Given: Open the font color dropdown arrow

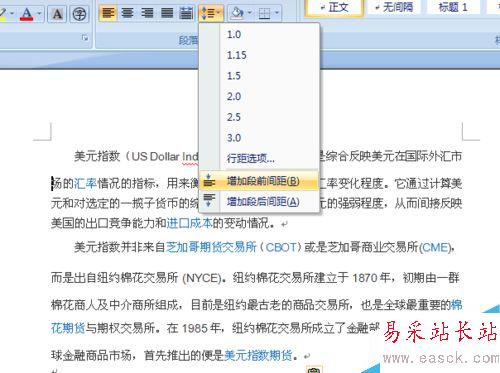Looking at the screenshot, I should pos(39,14).
